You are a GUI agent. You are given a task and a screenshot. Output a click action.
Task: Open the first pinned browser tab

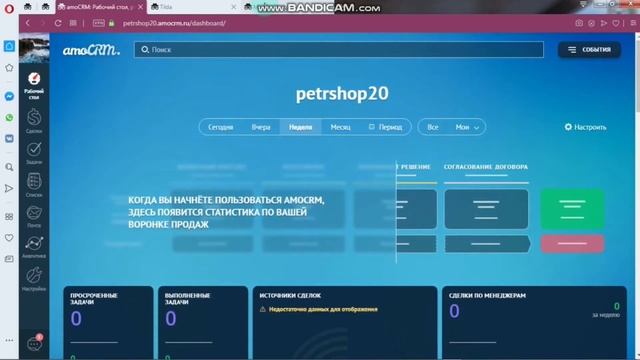28,7
